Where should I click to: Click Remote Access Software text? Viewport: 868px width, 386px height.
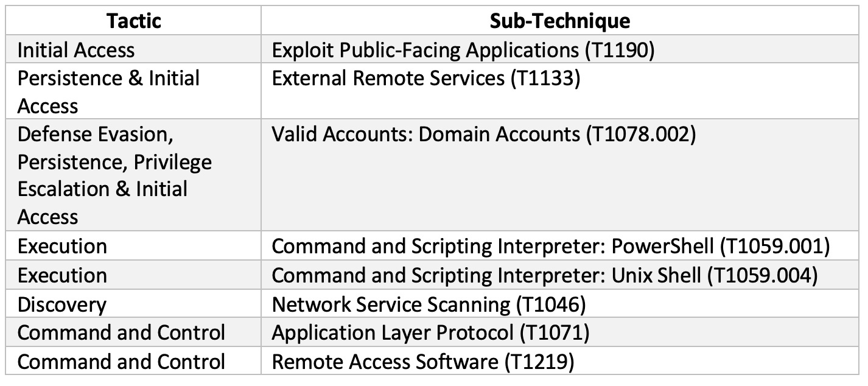coord(385,362)
